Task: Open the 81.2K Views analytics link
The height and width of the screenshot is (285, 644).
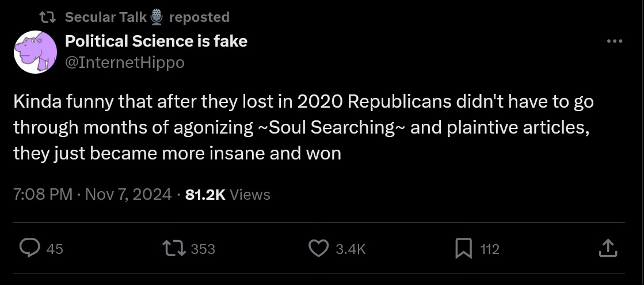Action: [x=228, y=195]
